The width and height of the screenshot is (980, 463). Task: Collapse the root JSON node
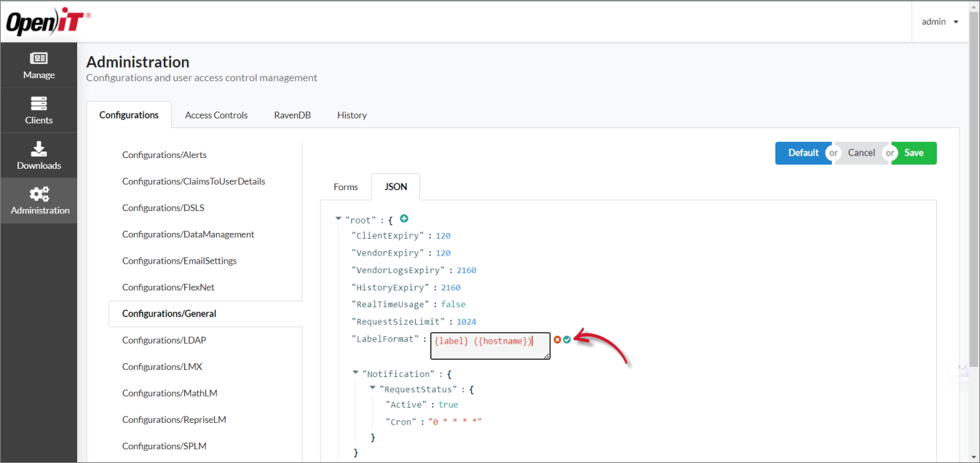338,217
